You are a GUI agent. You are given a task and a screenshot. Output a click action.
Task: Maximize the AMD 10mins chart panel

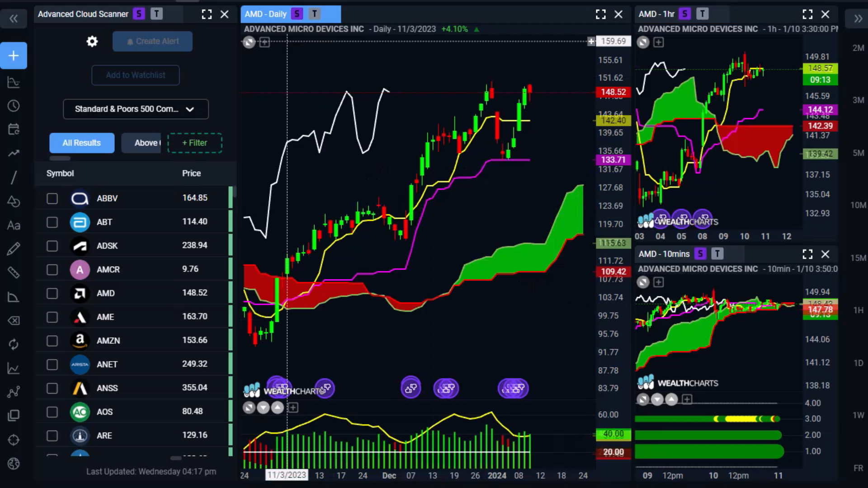tap(807, 254)
